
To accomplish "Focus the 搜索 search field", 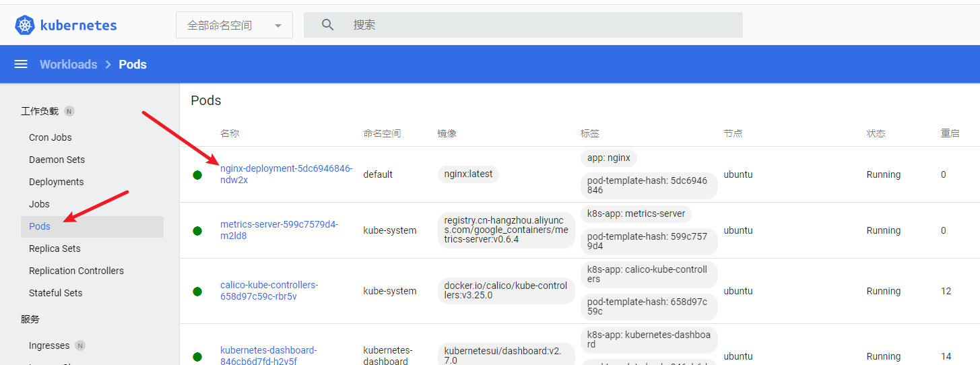I will coord(523,25).
